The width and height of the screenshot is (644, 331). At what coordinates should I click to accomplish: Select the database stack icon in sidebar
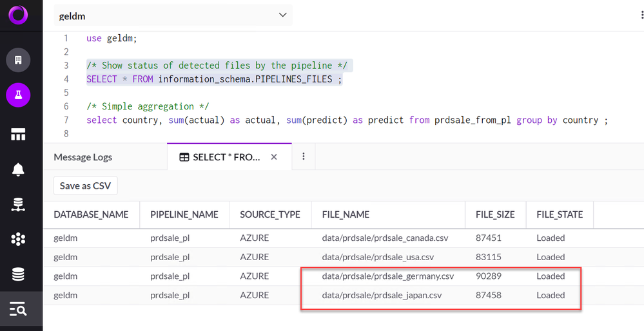coord(18,275)
